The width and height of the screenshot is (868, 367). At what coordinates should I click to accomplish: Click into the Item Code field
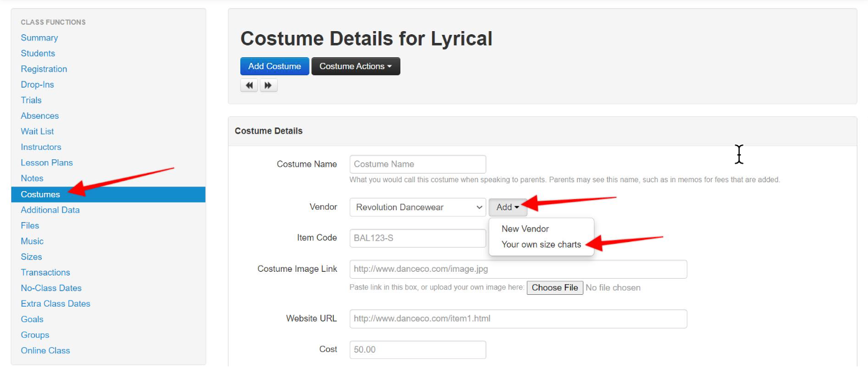pos(418,238)
